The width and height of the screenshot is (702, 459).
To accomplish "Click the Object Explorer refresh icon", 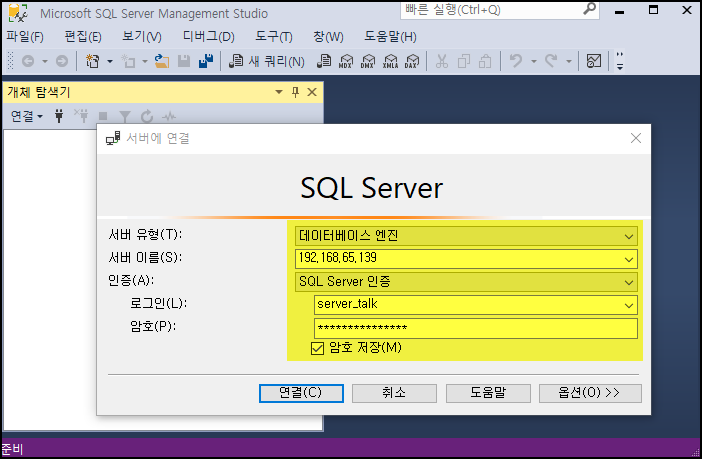I will [147, 116].
